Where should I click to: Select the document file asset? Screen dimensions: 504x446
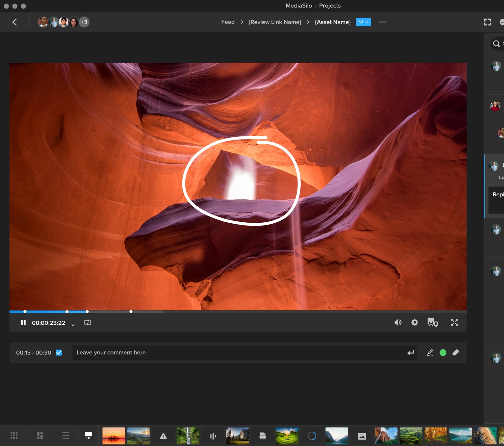tap(263, 436)
